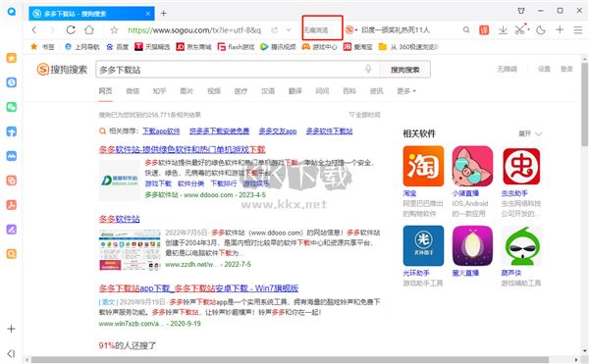Open the 全部时间 time filter
589x364 pixels.
[x=364, y=115]
